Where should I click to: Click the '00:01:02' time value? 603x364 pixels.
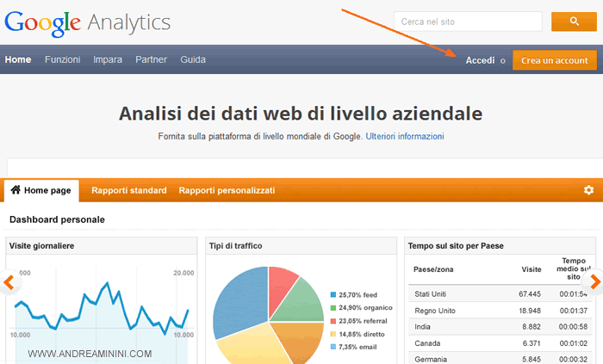click(x=574, y=343)
